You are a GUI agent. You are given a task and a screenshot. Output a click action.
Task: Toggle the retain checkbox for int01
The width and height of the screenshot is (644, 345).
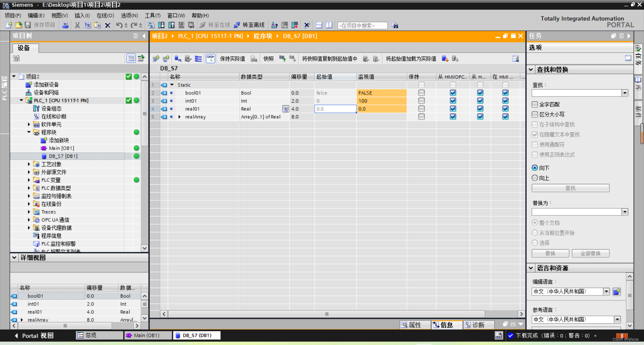pos(422,101)
